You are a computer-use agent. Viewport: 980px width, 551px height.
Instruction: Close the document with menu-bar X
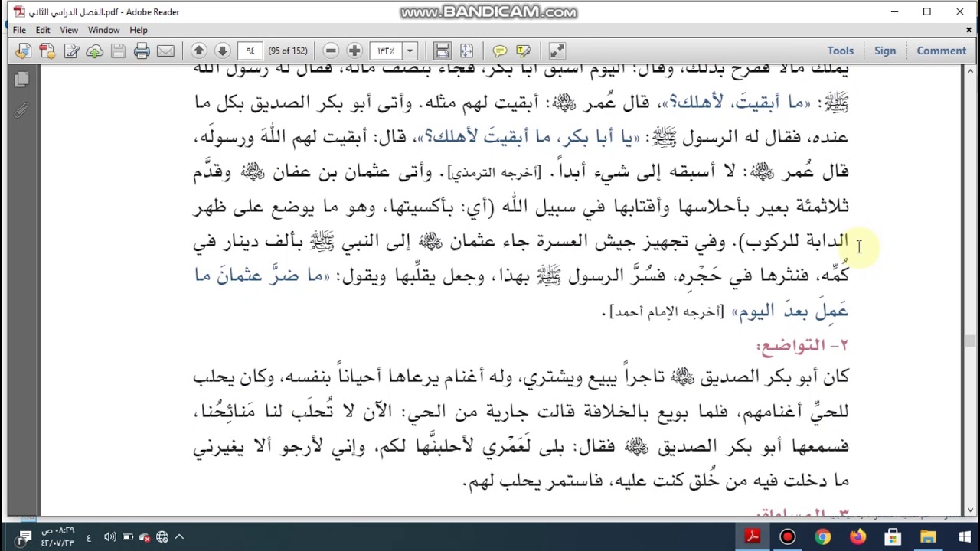969,30
